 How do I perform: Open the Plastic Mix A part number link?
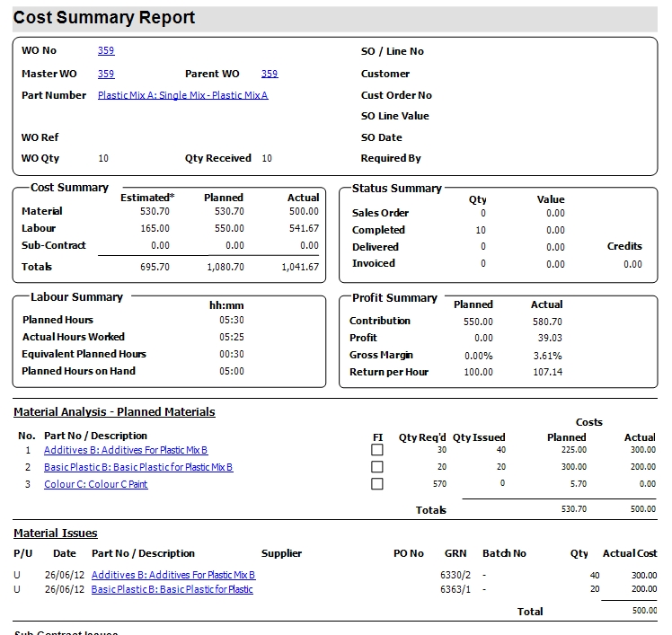pos(182,95)
